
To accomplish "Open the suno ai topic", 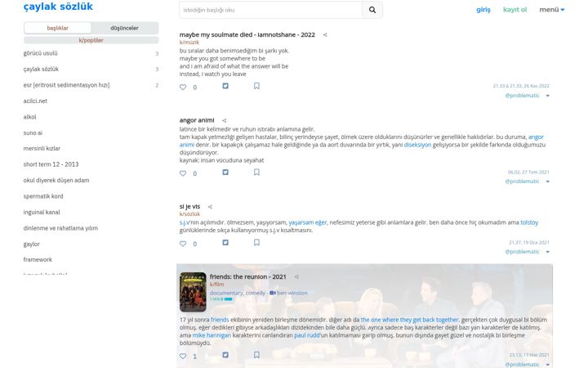I will (33, 133).
